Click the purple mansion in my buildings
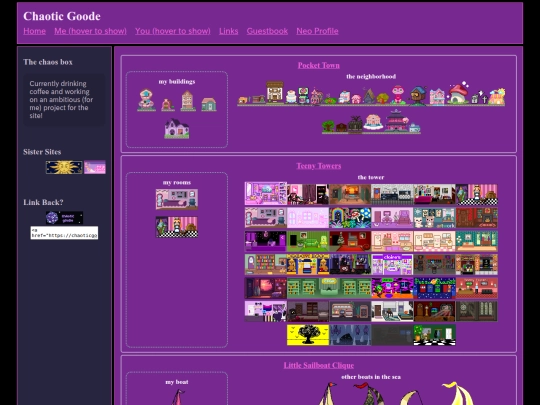 click(177, 128)
